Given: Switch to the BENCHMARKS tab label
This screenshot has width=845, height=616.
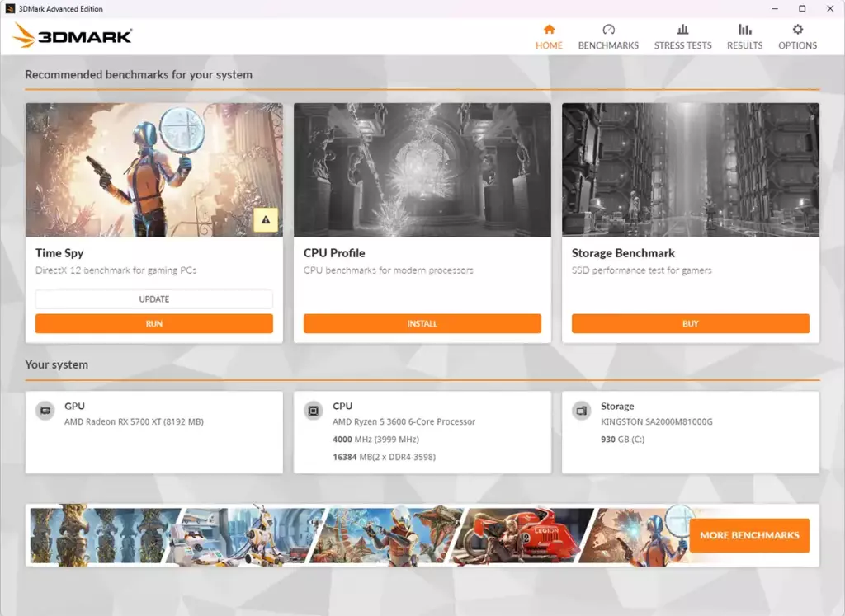Looking at the screenshot, I should [x=608, y=46].
